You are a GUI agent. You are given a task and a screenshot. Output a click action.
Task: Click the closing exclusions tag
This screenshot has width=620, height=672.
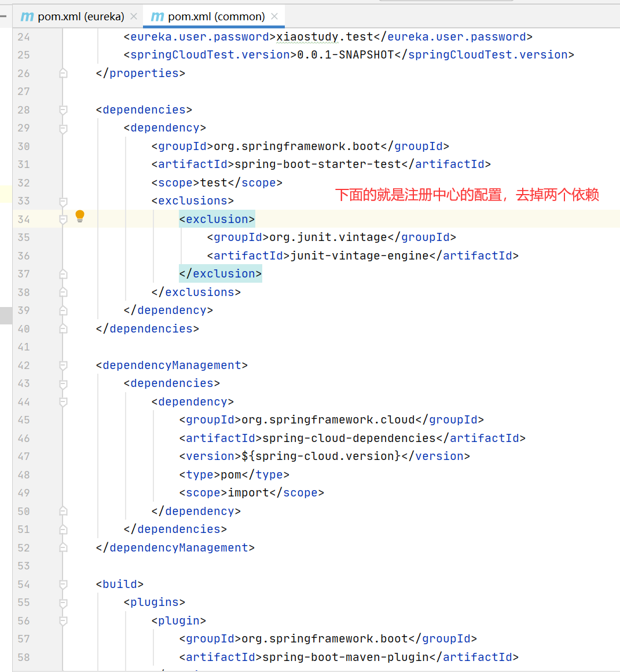click(196, 293)
